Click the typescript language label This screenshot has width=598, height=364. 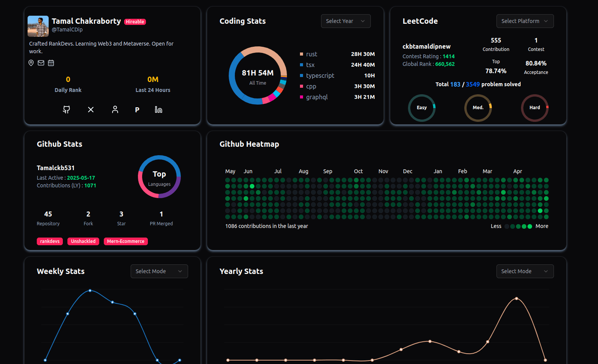[x=320, y=76]
